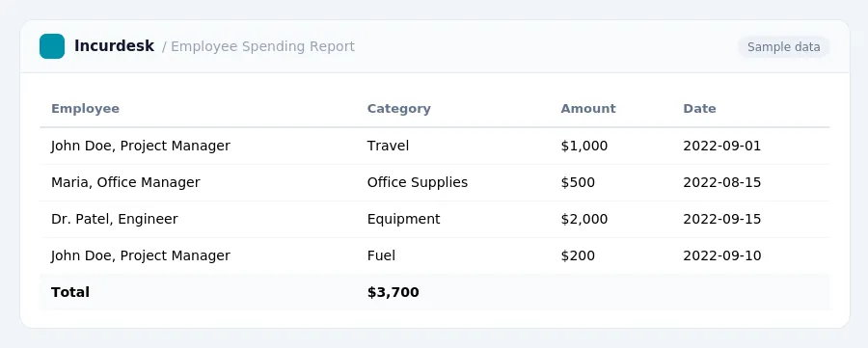This screenshot has width=868, height=348.
Task: Click the Sample data badge
Action: [783, 47]
